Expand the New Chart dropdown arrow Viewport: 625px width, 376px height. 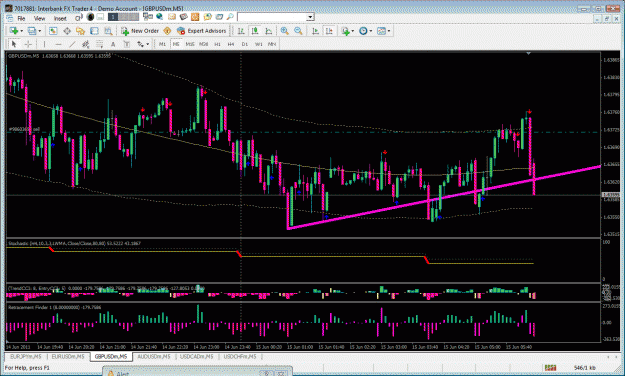point(21,31)
